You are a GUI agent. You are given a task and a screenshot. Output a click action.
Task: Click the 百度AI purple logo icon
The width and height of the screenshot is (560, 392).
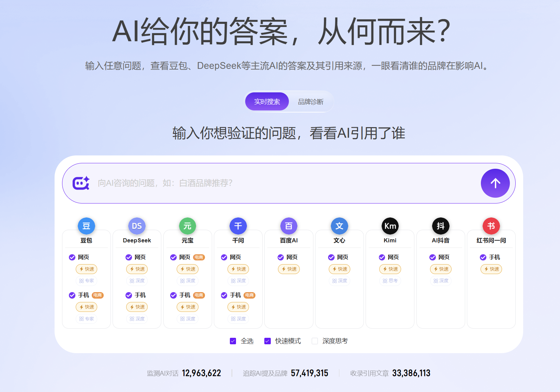pos(289,226)
